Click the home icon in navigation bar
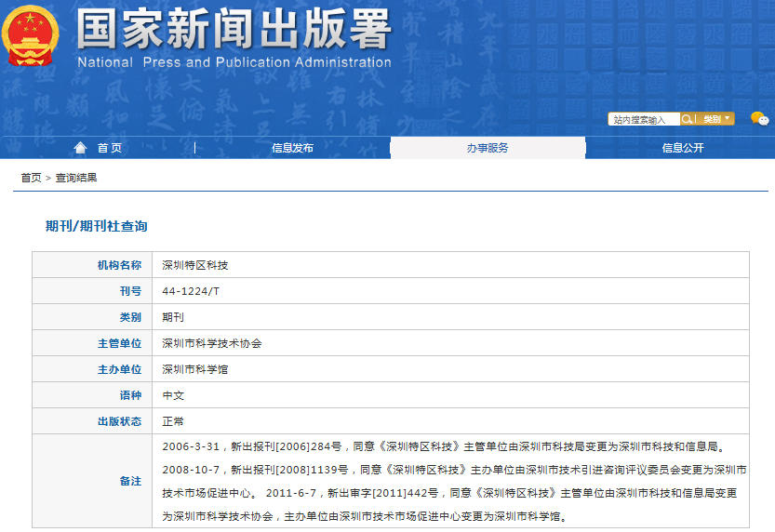This screenshot has height=532, width=775. pos(80,148)
